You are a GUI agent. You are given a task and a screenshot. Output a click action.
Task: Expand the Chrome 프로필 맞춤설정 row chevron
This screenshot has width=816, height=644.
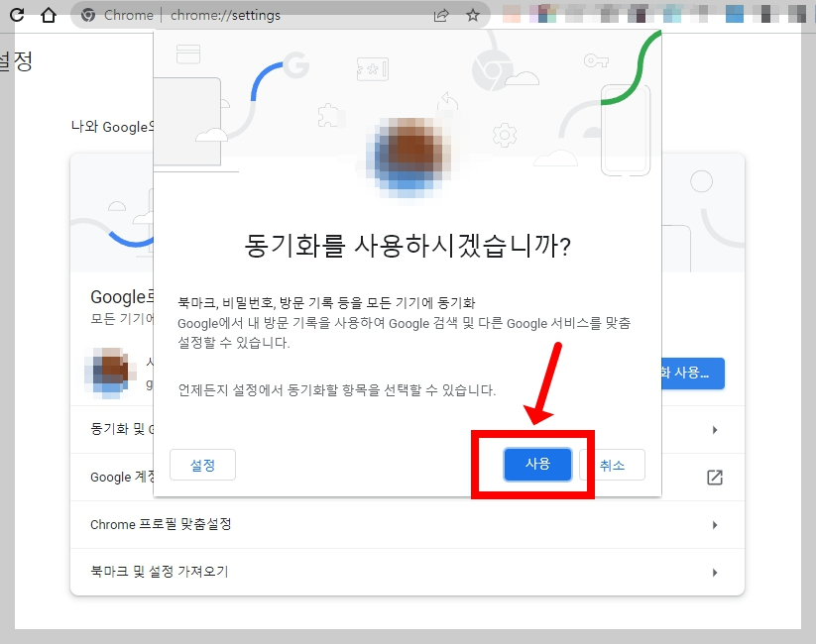(716, 525)
